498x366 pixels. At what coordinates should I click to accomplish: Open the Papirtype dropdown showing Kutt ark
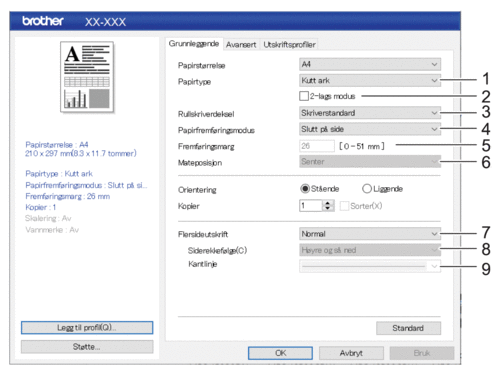pyautogui.click(x=370, y=80)
